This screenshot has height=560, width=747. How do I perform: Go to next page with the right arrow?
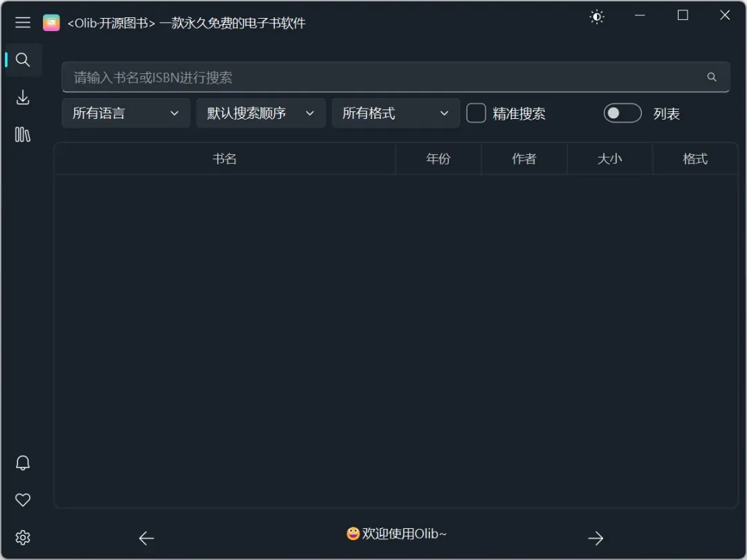tap(596, 538)
